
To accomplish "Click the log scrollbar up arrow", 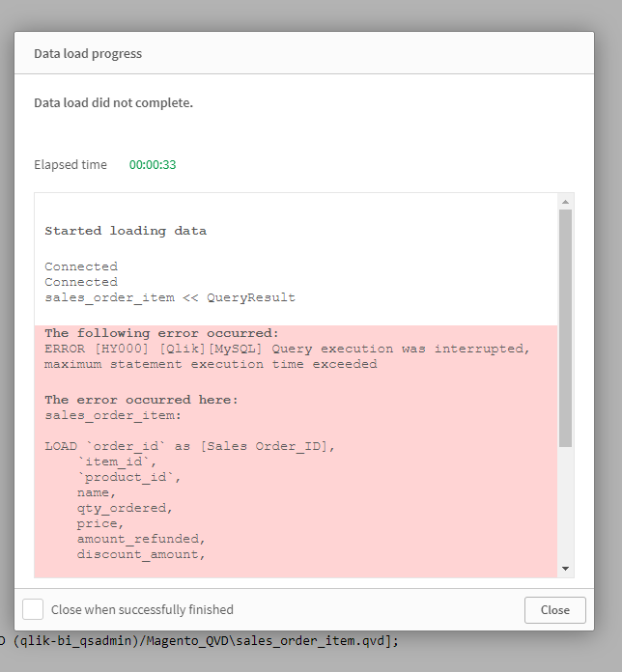I will 565,202.
